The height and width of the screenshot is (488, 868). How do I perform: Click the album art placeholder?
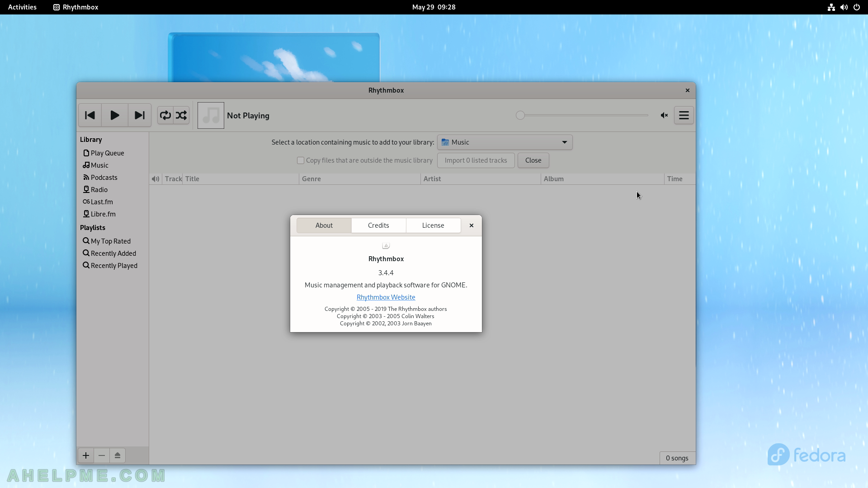211,115
